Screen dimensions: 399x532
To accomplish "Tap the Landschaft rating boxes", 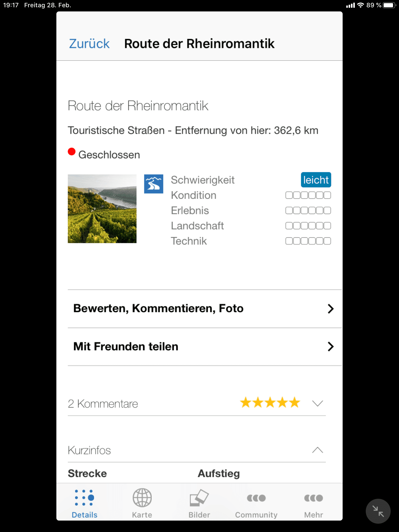I will [308, 226].
